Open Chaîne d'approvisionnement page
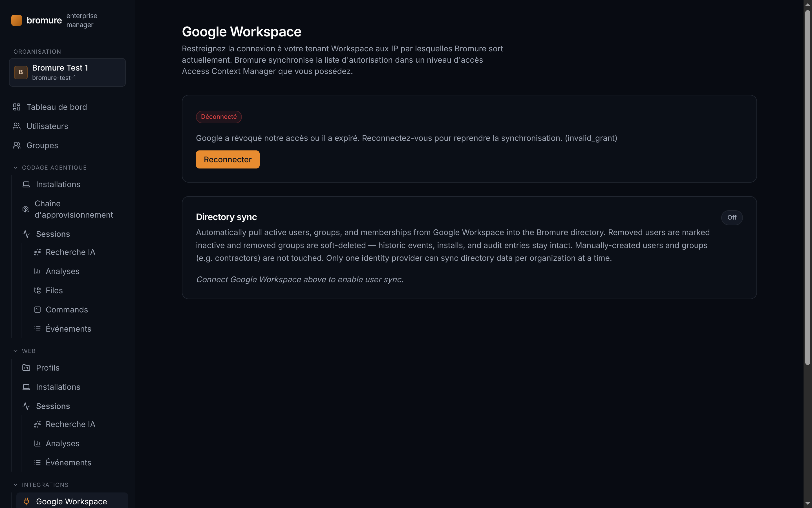The width and height of the screenshot is (812, 508). click(74, 209)
